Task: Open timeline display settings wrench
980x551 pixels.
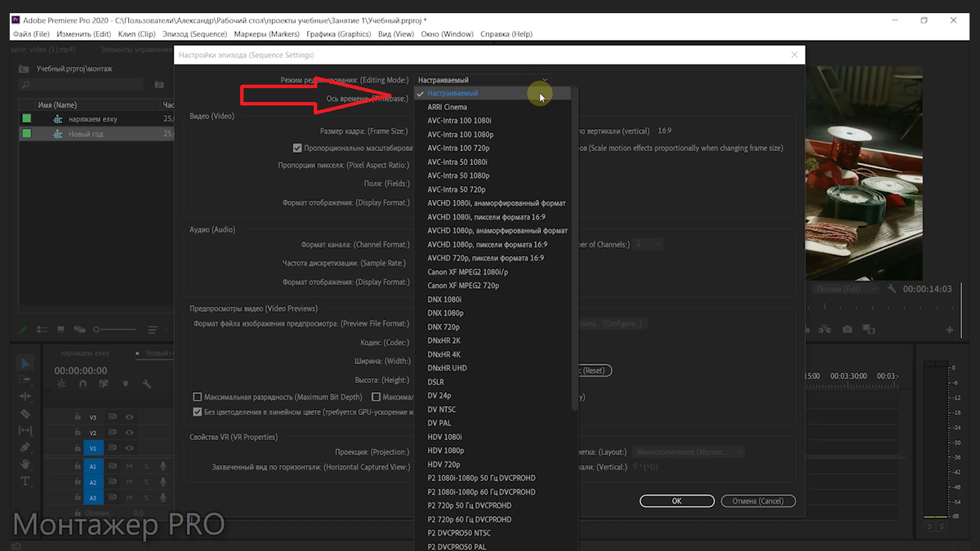Action: 147,384
